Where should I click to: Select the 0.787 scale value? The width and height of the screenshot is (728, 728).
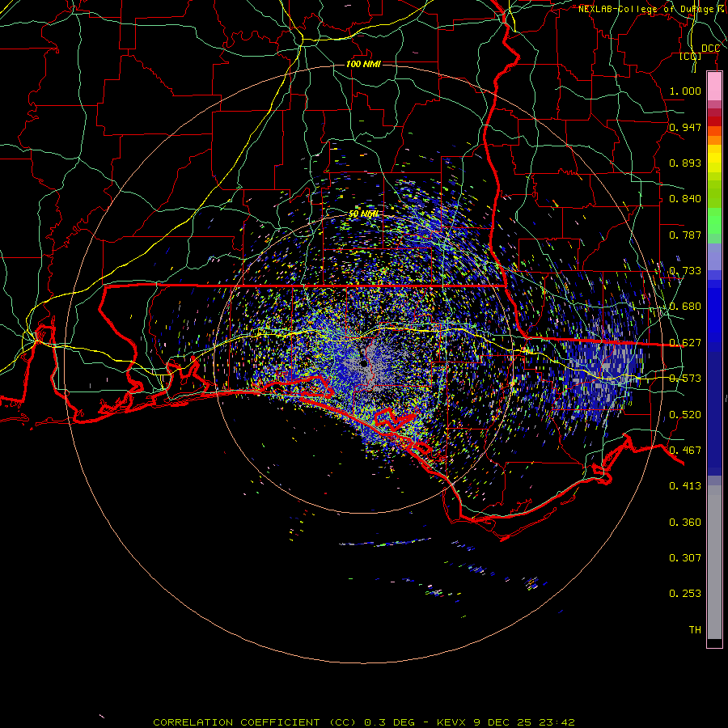coord(685,235)
